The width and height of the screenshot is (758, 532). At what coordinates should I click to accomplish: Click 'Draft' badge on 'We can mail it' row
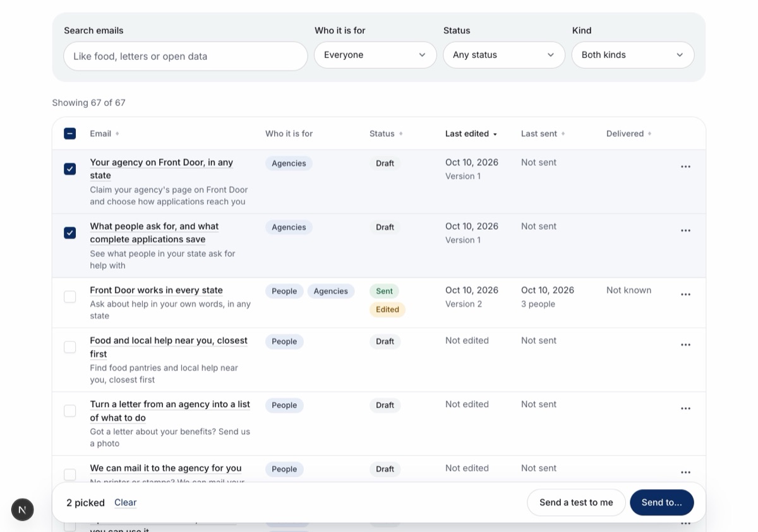coord(385,469)
